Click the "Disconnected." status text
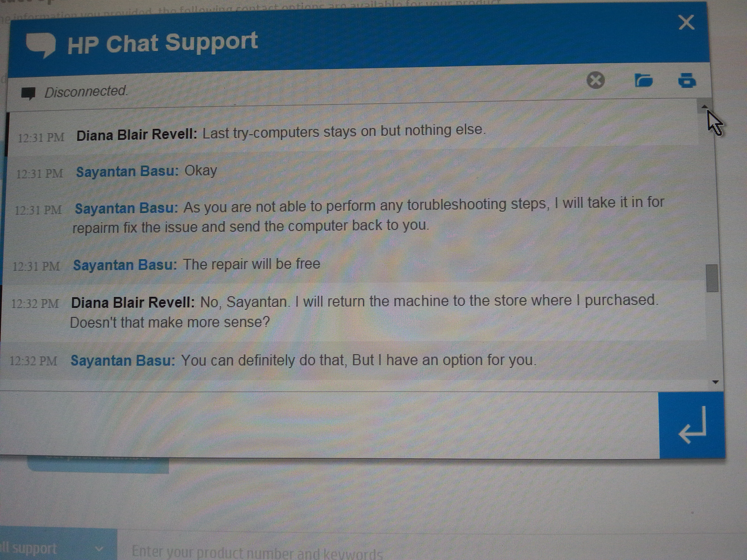747x560 pixels. point(86,92)
